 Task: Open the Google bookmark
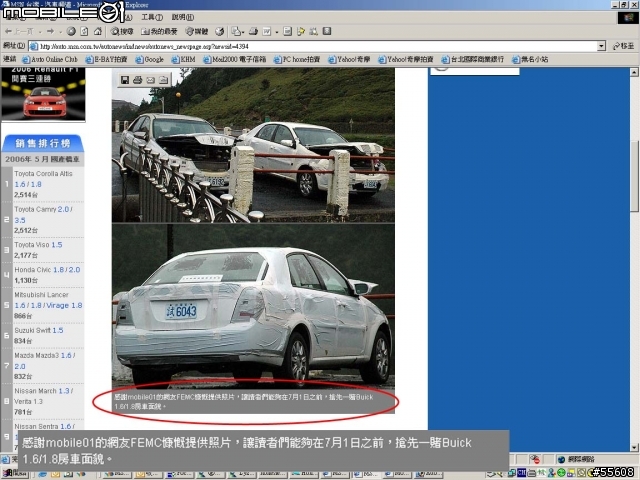[149, 60]
